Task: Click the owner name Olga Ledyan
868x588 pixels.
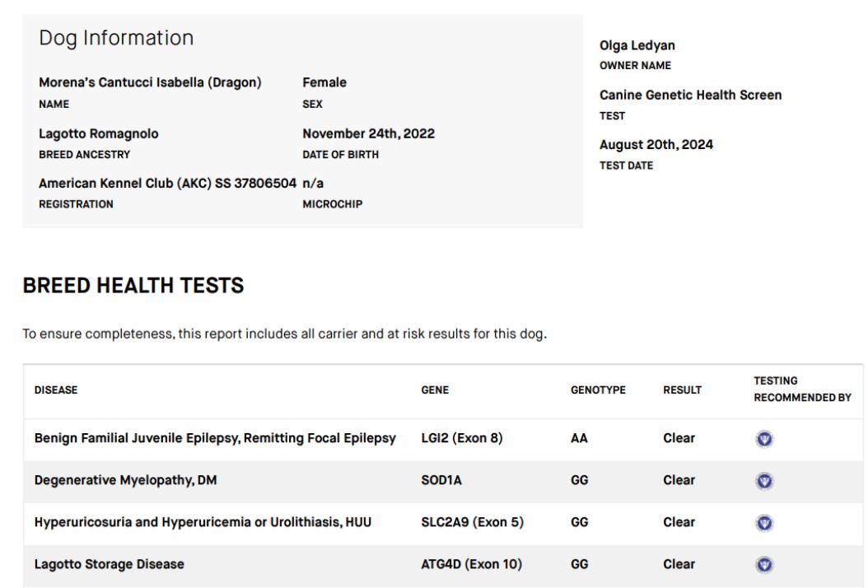Action: [x=637, y=46]
